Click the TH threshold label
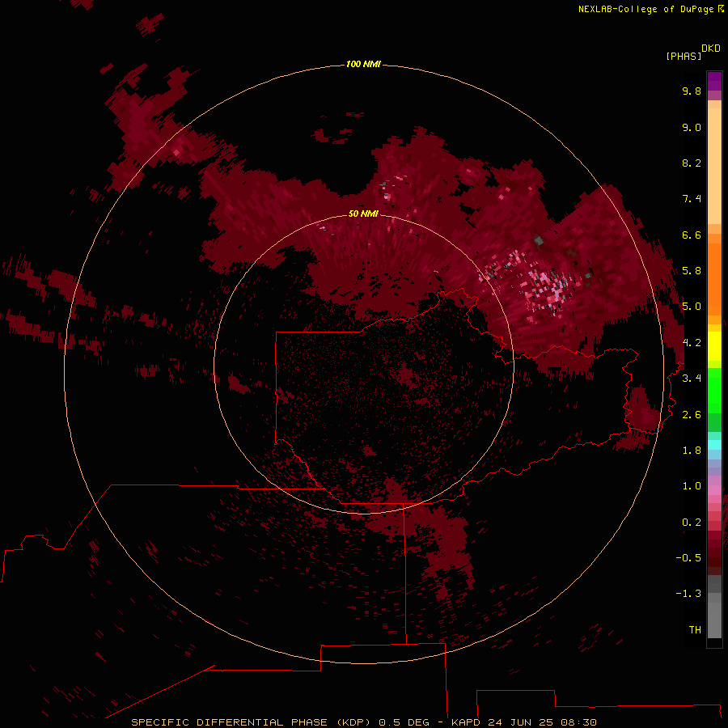728x728 pixels. (695, 630)
